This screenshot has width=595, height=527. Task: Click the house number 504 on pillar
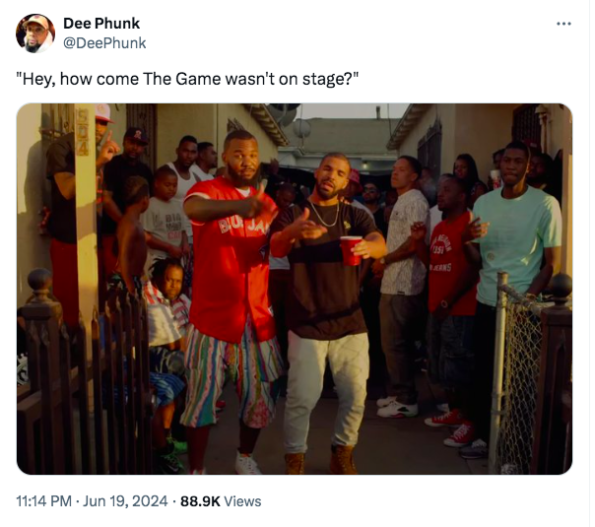click(x=82, y=132)
